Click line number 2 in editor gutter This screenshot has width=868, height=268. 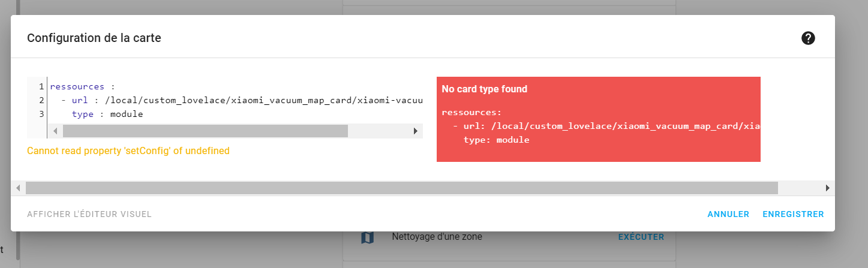(41, 100)
